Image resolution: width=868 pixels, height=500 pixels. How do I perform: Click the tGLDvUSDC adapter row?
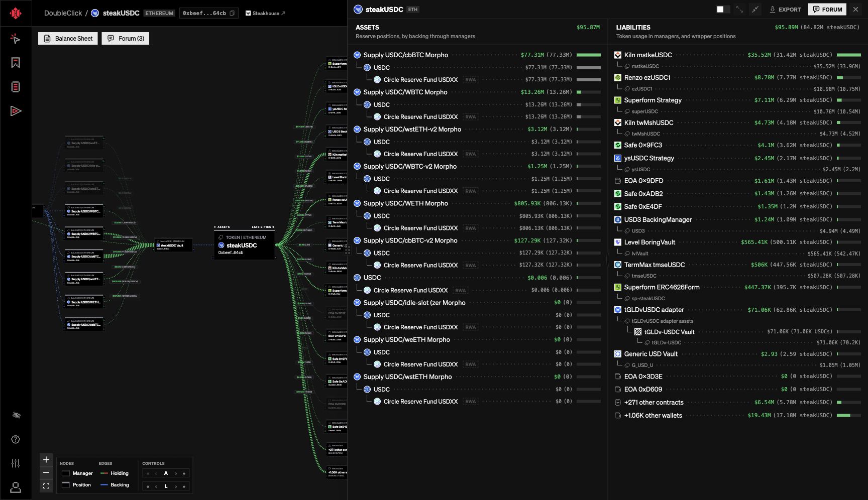pos(738,310)
